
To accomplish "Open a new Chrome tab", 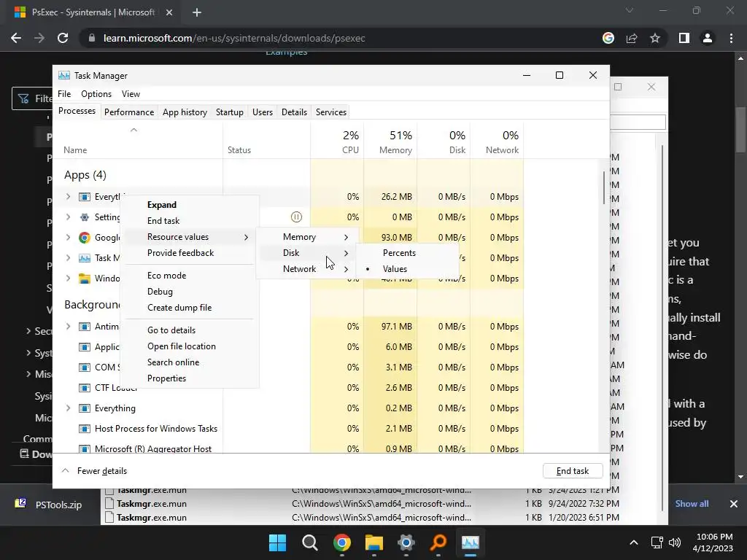I will (x=197, y=12).
